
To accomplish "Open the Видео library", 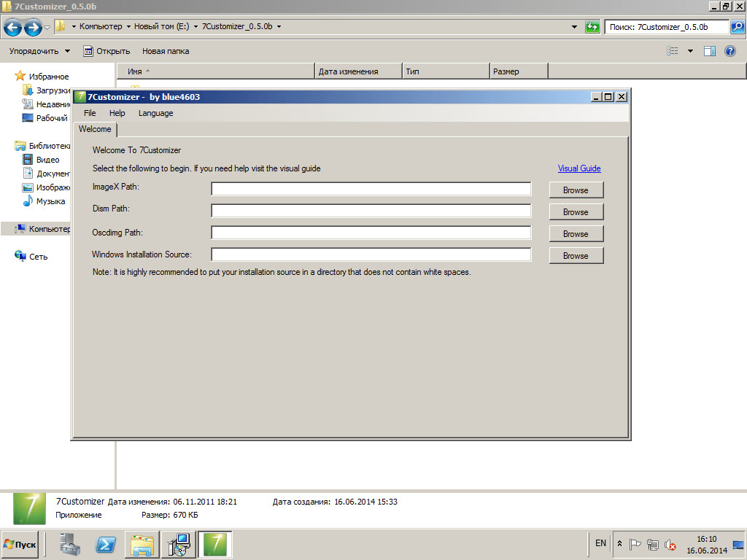I will tap(41, 160).
